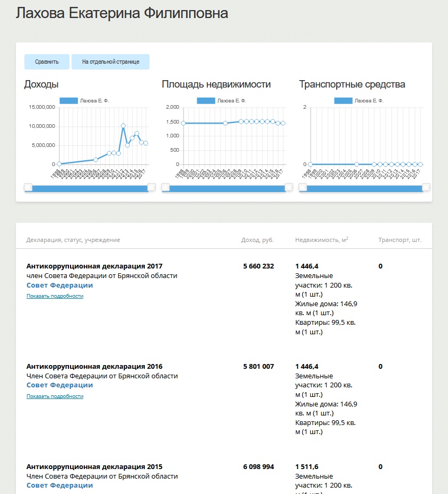Toggle Лахова Е. Ф. legend in Транспортные средства chart
Viewport: 448px width, 494px height.
[358, 100]
